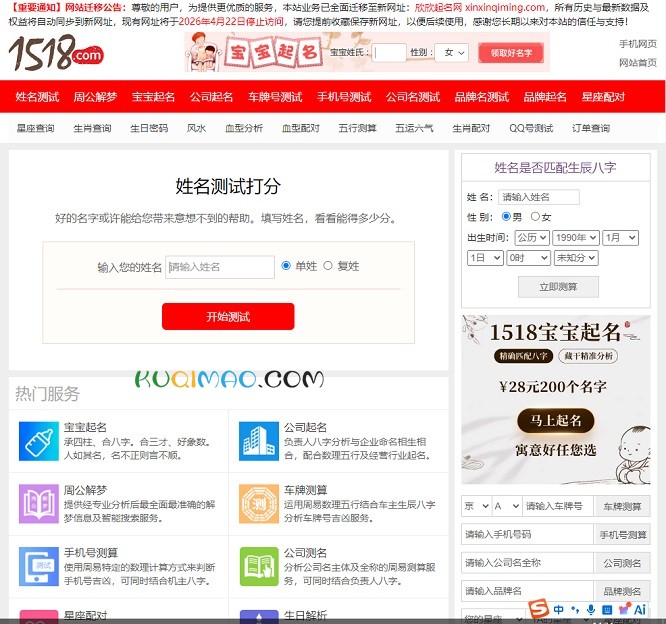Viewport: 666px width, 624px height.
Task: Click the 马上起名 button in ad
Action: [556, 421]
